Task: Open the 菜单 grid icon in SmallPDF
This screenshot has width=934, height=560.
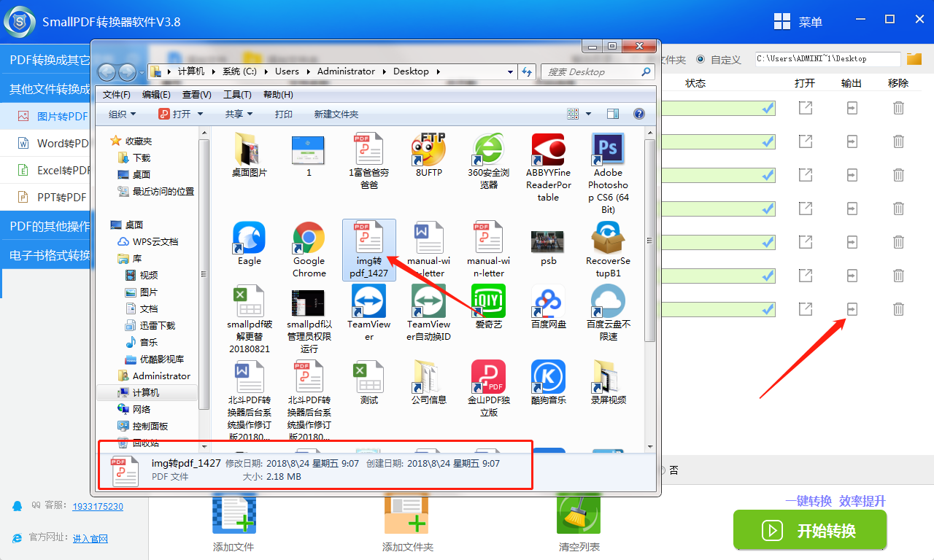Action: point(782,22)
